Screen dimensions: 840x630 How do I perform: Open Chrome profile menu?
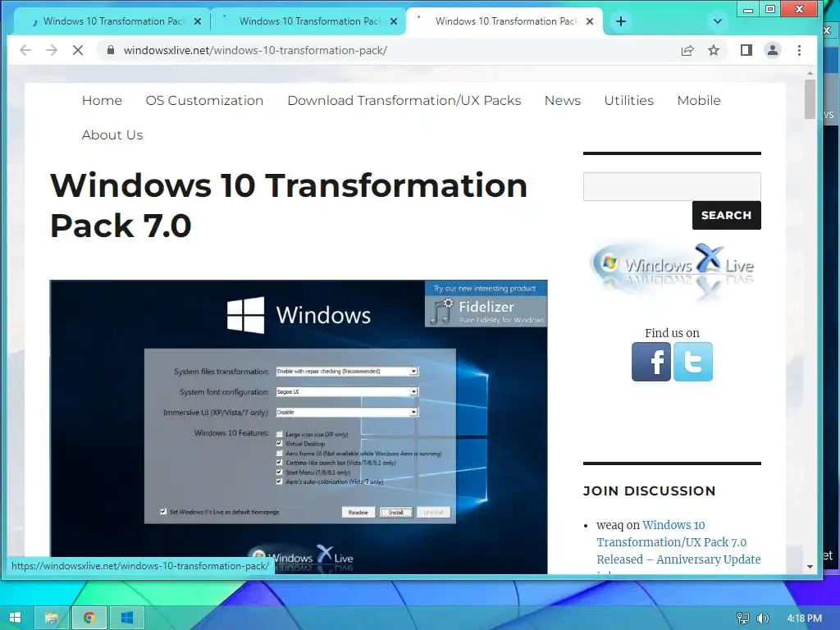773,50
